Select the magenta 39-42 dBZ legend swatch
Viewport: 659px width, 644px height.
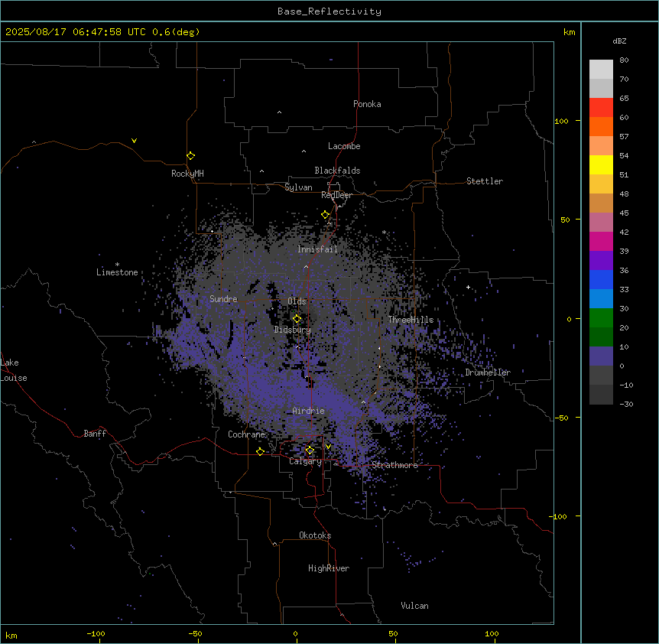601,241
